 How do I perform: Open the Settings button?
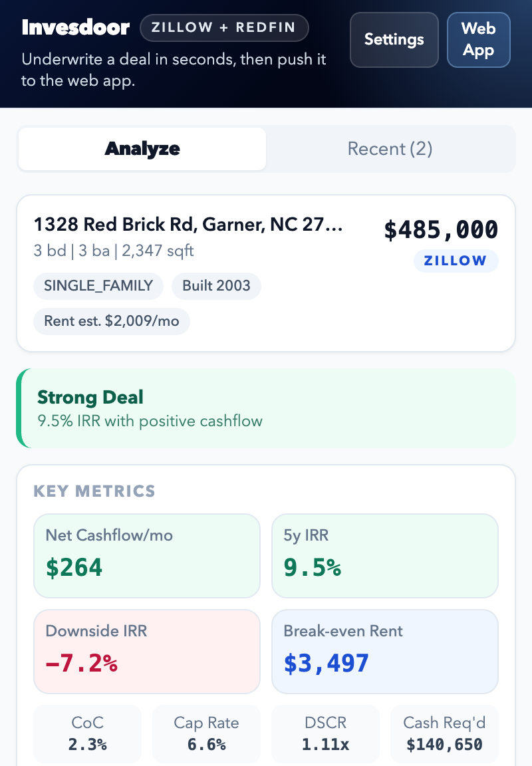tap(394, 39)
